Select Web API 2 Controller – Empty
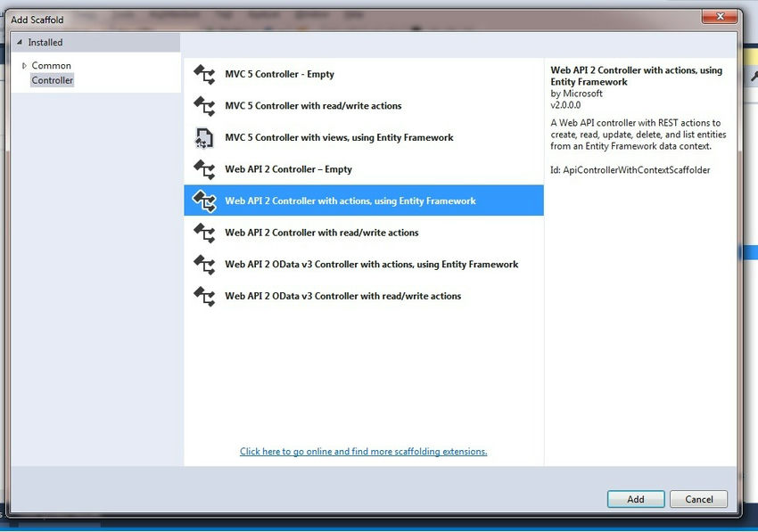The width and height of the screenshot is (758, 532). point(364,169)
